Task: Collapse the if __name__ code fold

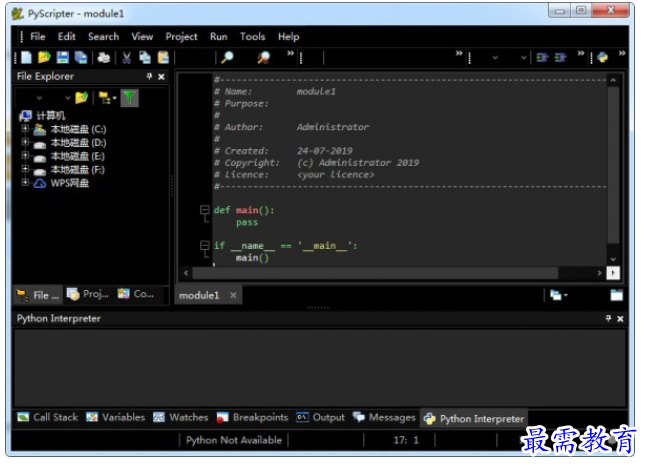Action: pos(204,246)
